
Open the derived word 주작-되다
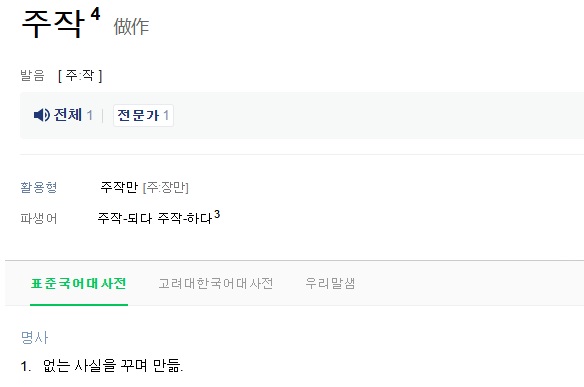125,218
